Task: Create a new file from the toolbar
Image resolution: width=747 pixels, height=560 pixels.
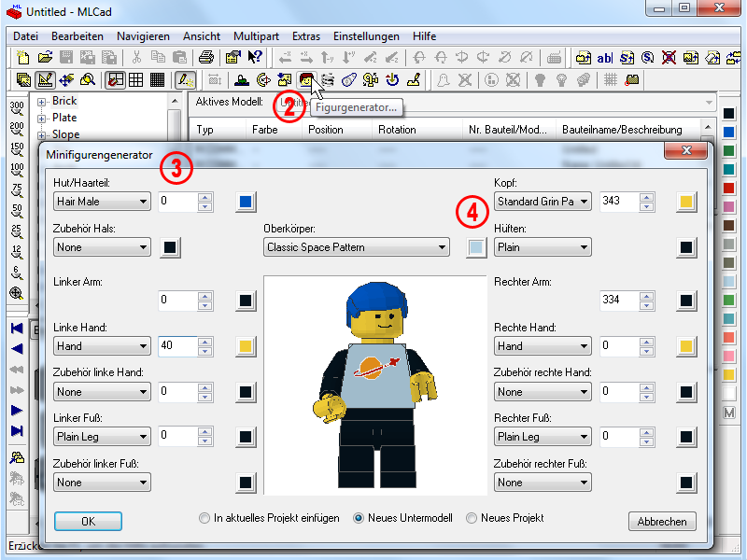Action: pos(22,58)
